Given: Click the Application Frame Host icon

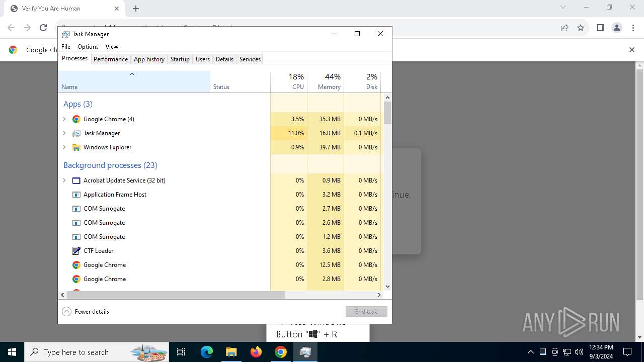Looking at the screenshot, I should click(x=76, y=195).
